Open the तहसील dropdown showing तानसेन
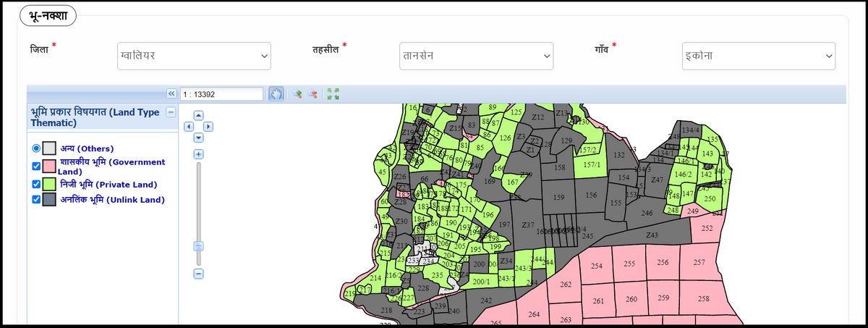868x328 pixels. point(476,56)
